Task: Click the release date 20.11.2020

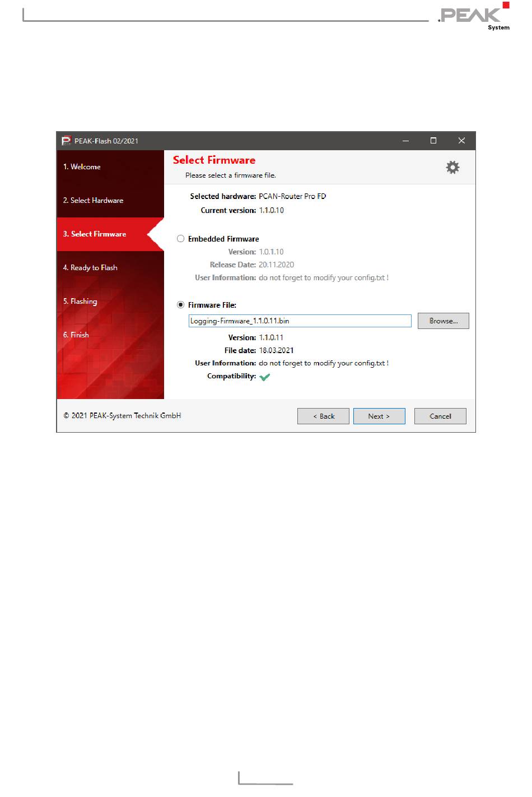Action: click(276, 265)
